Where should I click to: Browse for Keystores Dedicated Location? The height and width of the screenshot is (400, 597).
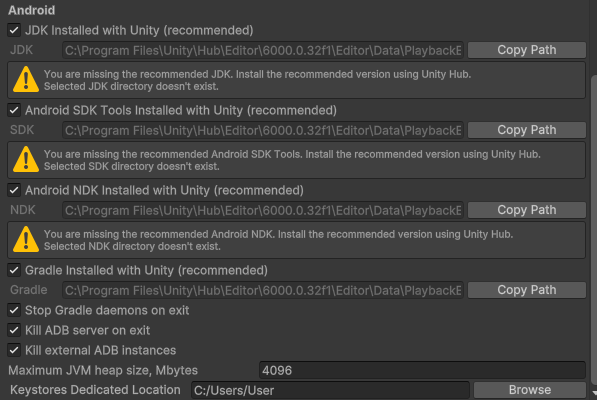tap(530, 390)
